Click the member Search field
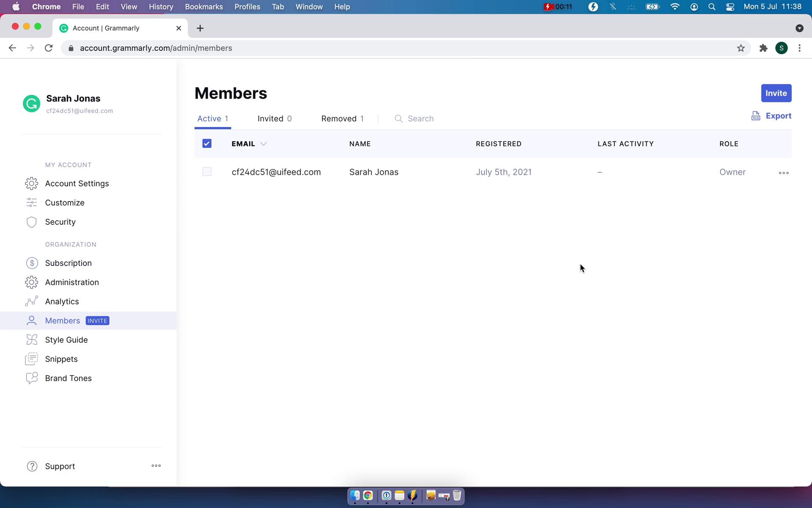This screenshot has width=812, height=508. click(421, 119)
